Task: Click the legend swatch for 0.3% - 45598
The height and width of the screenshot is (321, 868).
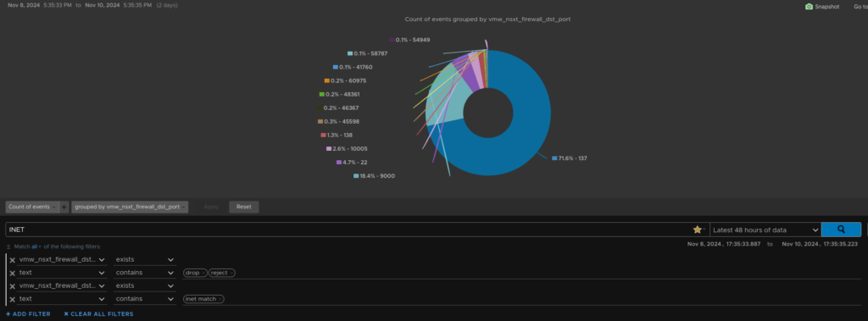Action: click(320, 122)
